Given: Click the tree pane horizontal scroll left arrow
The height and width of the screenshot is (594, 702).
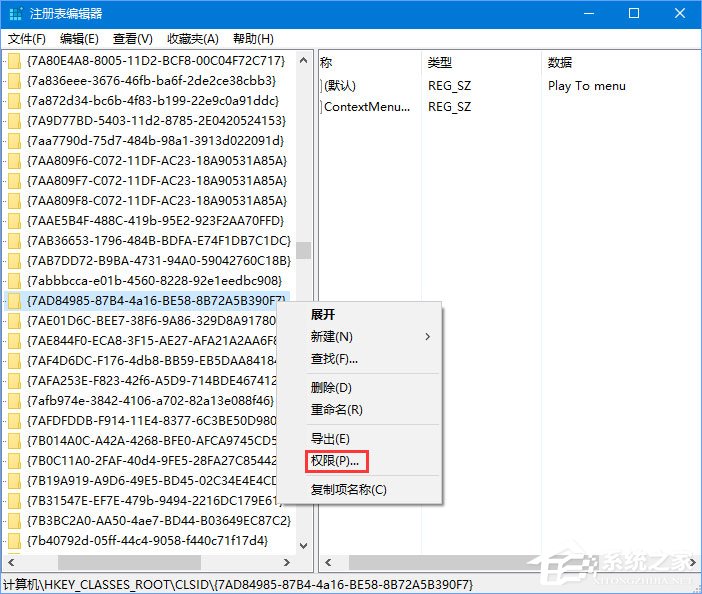Looking at the screenshot, I should point(11,562).
